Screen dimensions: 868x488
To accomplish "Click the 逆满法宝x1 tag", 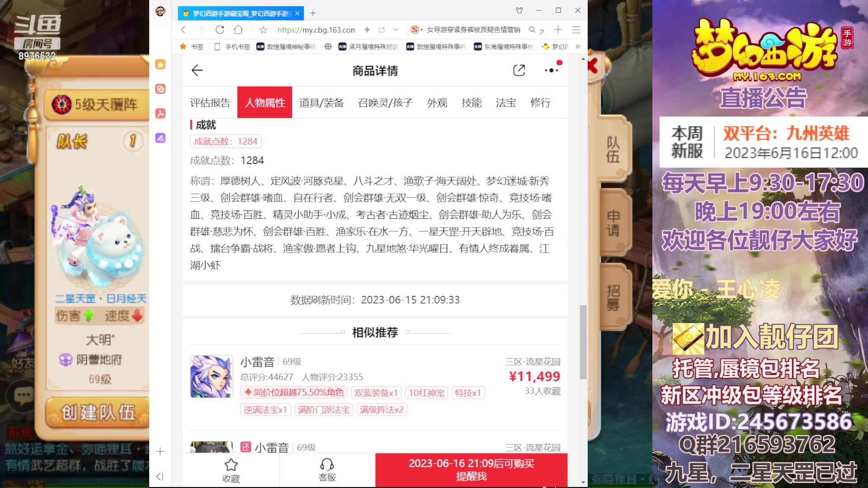I will point(265,410).
